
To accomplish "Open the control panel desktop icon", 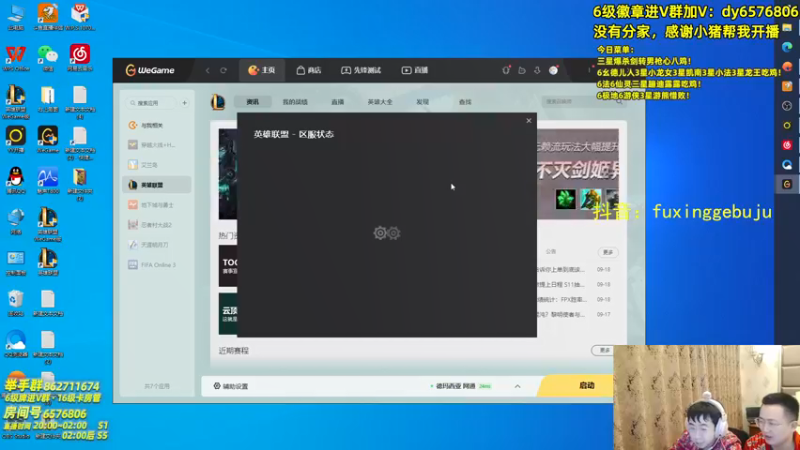I will [x=16, y=262].
